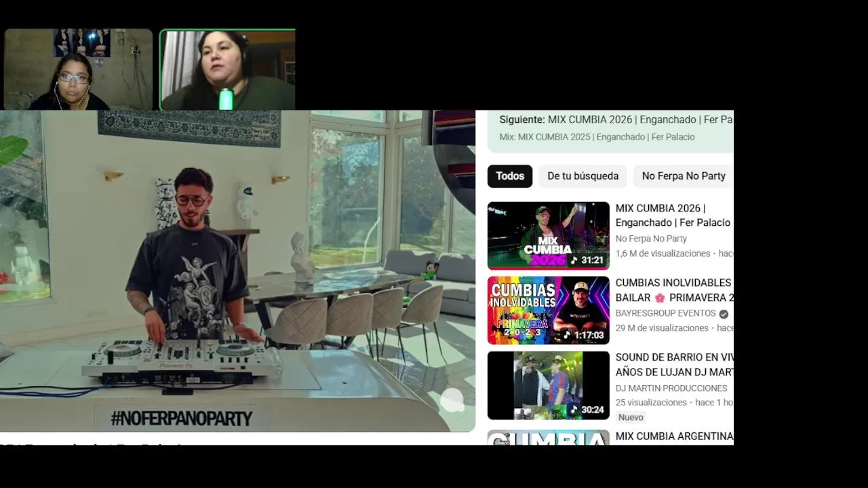Click title MIX CUMBIA 2026 | Enganchado
868x488 pixels.
coord(674,216)
